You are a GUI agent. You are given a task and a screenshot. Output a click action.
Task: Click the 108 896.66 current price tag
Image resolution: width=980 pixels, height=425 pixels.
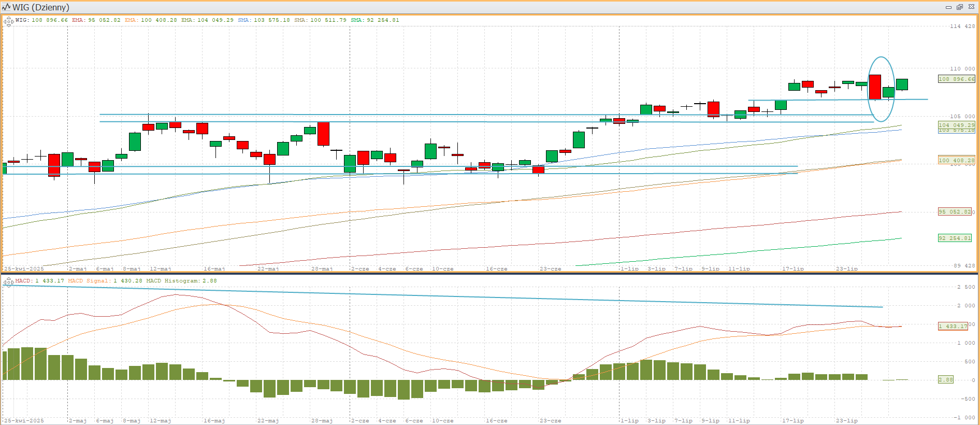pyautogui.click(x=956, y=79)
